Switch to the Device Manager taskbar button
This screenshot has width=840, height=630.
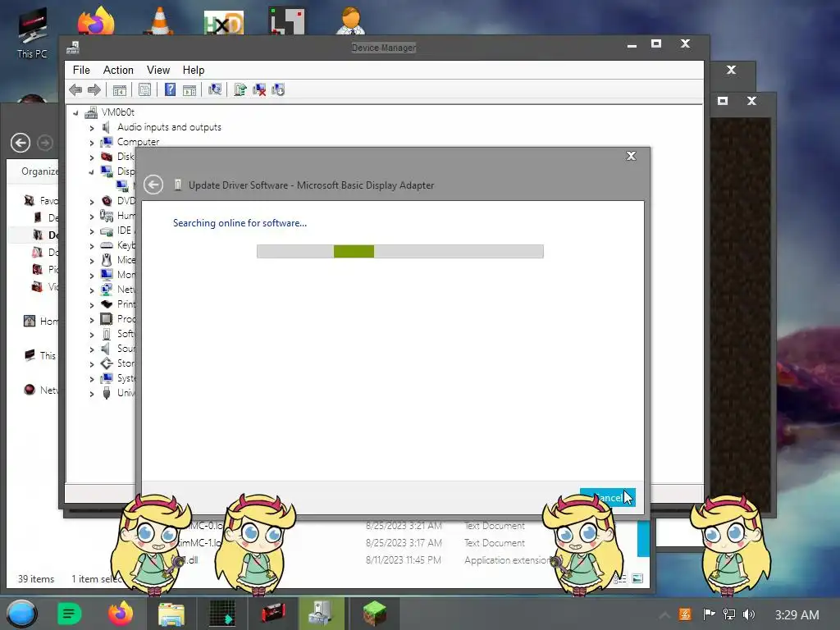(322, 614)
